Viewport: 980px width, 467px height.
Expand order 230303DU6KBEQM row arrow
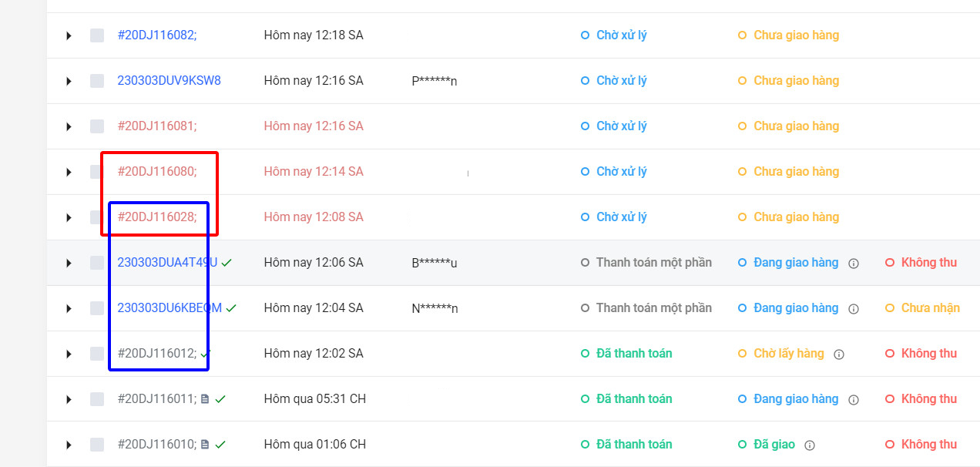click(x=69, y=308)
